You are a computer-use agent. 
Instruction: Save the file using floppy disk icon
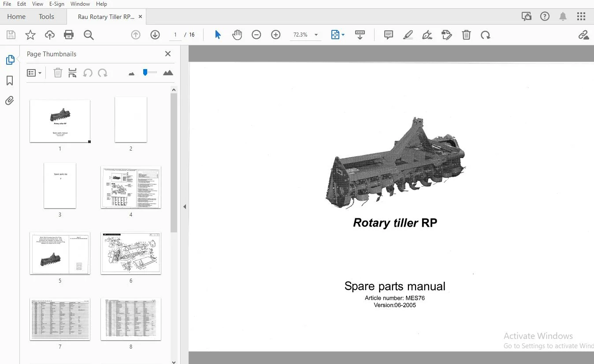pos(11,35)
